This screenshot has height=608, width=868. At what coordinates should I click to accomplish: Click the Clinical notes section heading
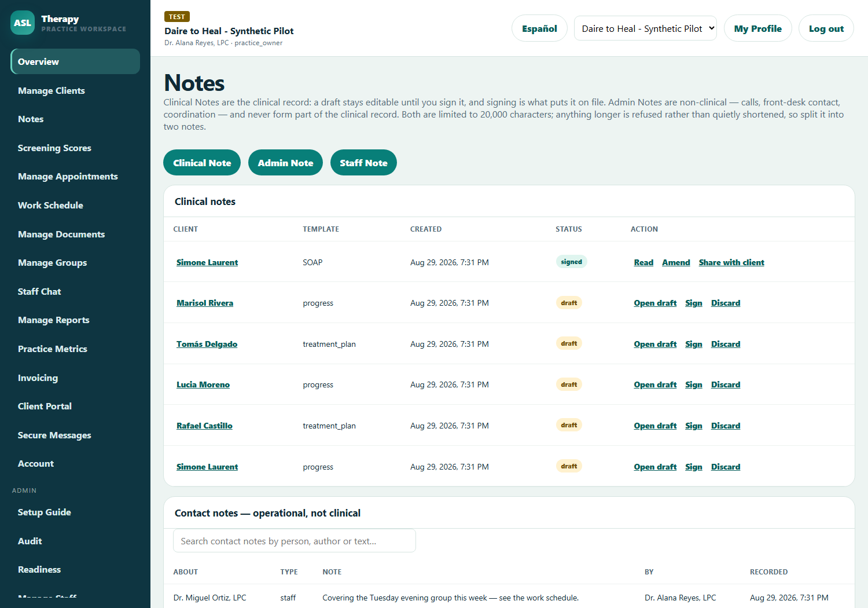click(x=205, y=202)
